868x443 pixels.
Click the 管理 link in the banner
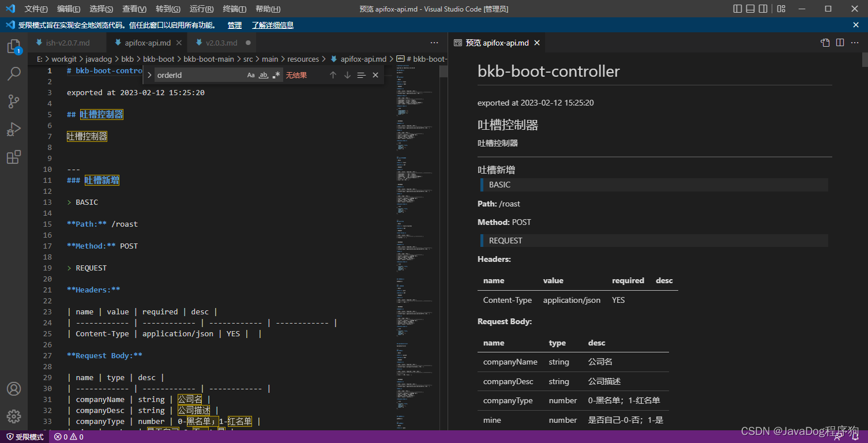[x=235, y=25]
